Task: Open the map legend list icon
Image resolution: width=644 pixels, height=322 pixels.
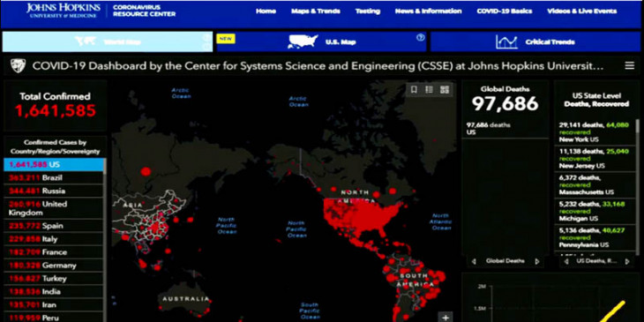Action: pos(430,89)
